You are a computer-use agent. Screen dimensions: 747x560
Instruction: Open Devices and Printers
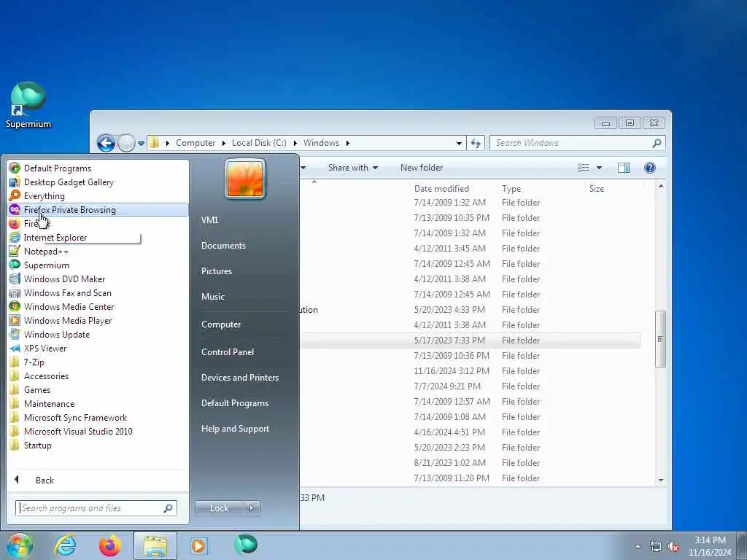239,377
